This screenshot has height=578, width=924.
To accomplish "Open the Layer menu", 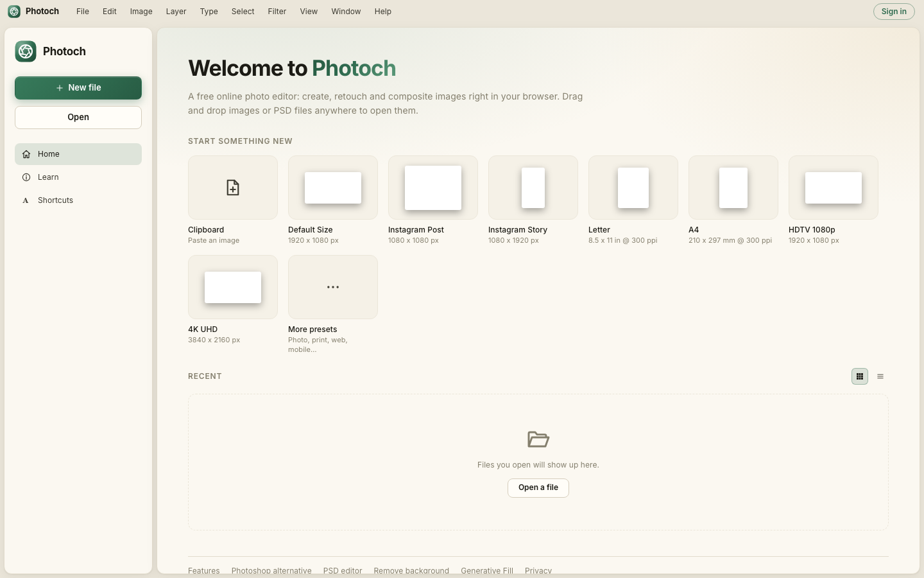I will coord(176,12).
